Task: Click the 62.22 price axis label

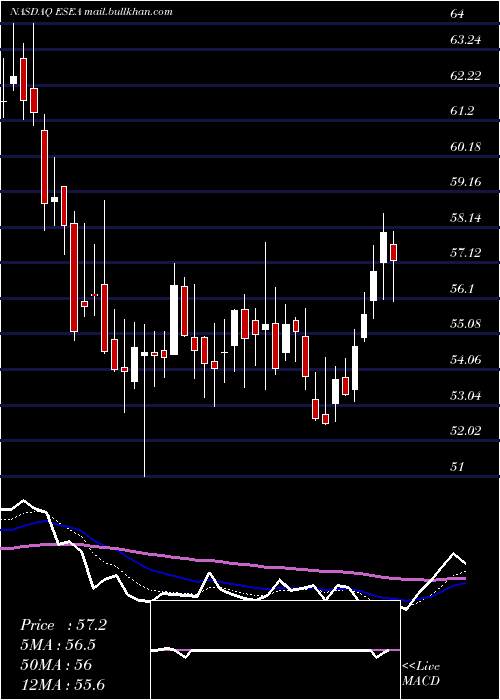Action: tap(465, 75)
